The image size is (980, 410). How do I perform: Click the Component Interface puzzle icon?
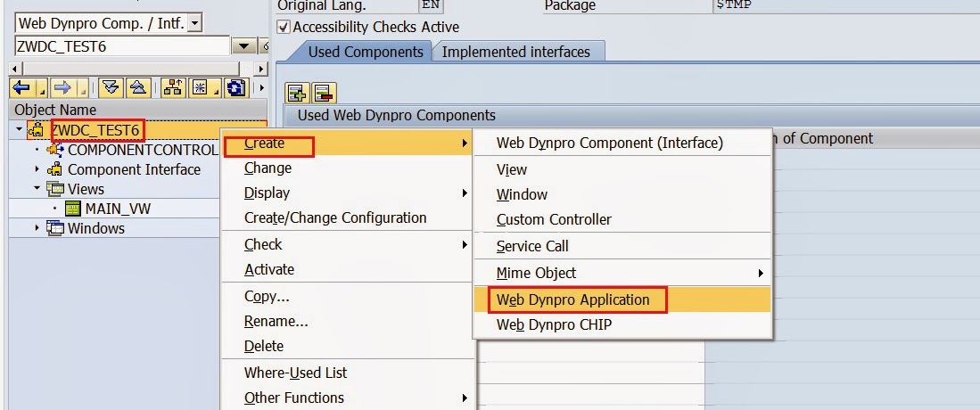coord(55,169)
